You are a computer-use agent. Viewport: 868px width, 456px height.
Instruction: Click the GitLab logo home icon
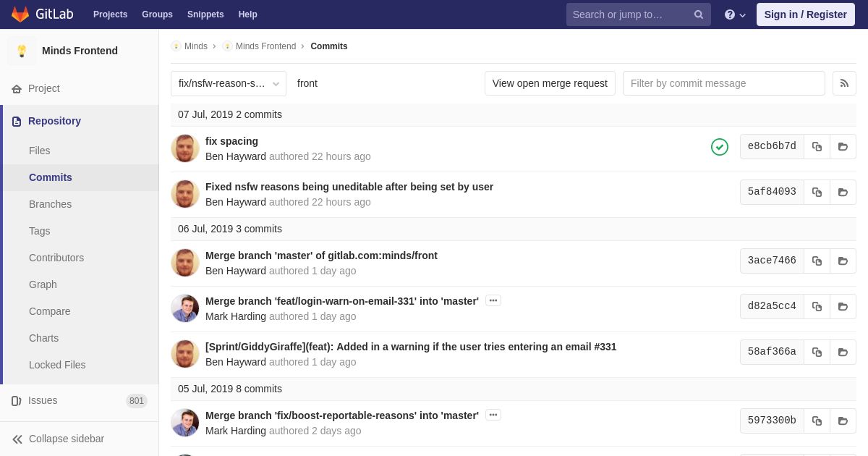[x=20, y=14]
